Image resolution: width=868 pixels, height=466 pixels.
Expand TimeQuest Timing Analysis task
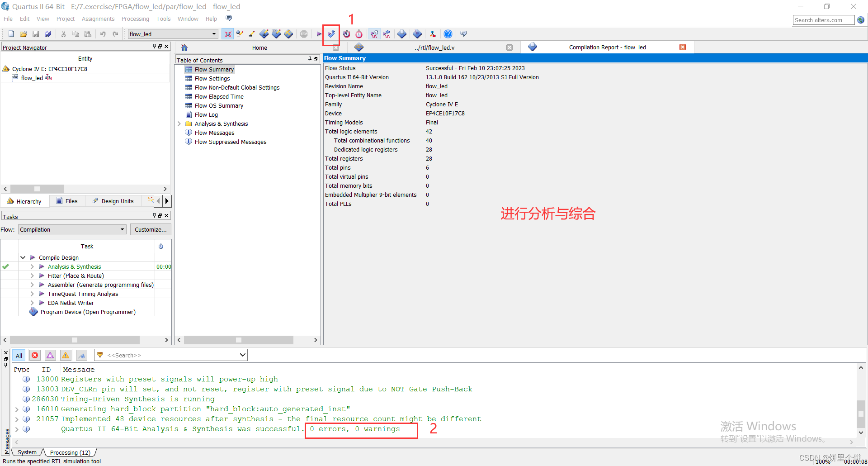click(32, 294)
